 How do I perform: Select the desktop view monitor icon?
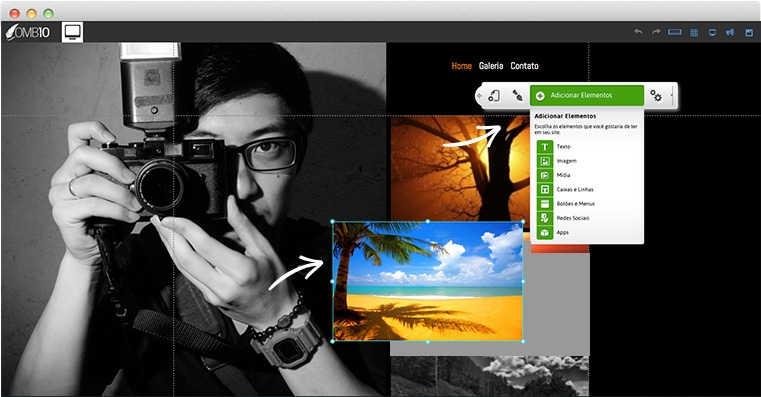pyautogui.click(x=72, y=32)
